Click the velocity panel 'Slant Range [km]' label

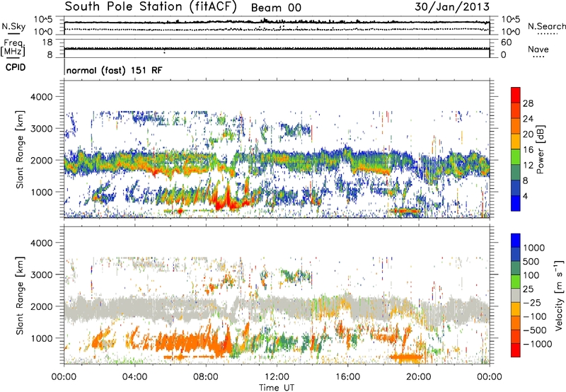[20, 296]
